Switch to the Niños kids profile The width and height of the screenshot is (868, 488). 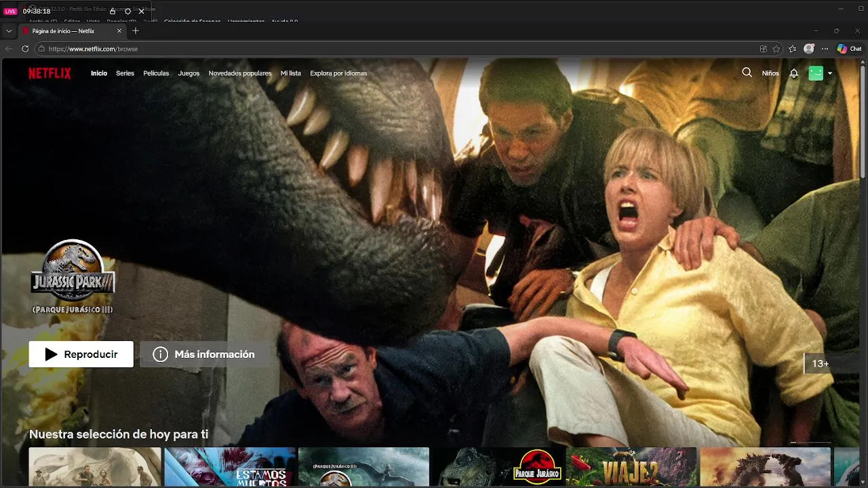tap(770, 73)
